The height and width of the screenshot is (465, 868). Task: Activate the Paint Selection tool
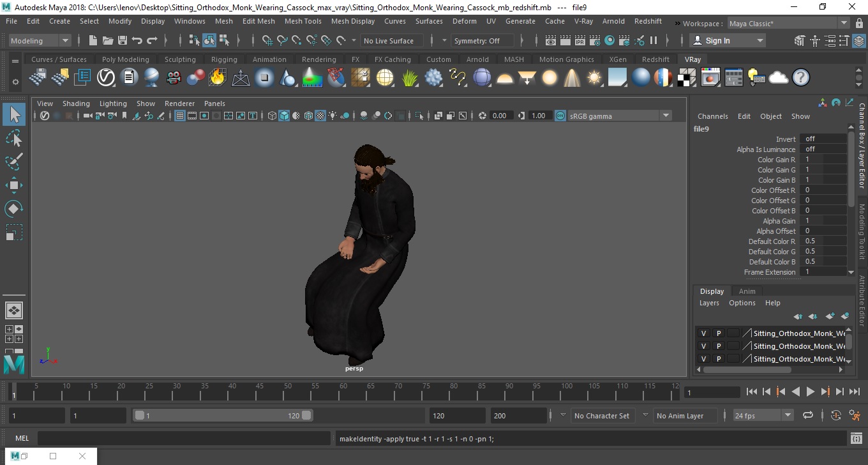(14, 162)
